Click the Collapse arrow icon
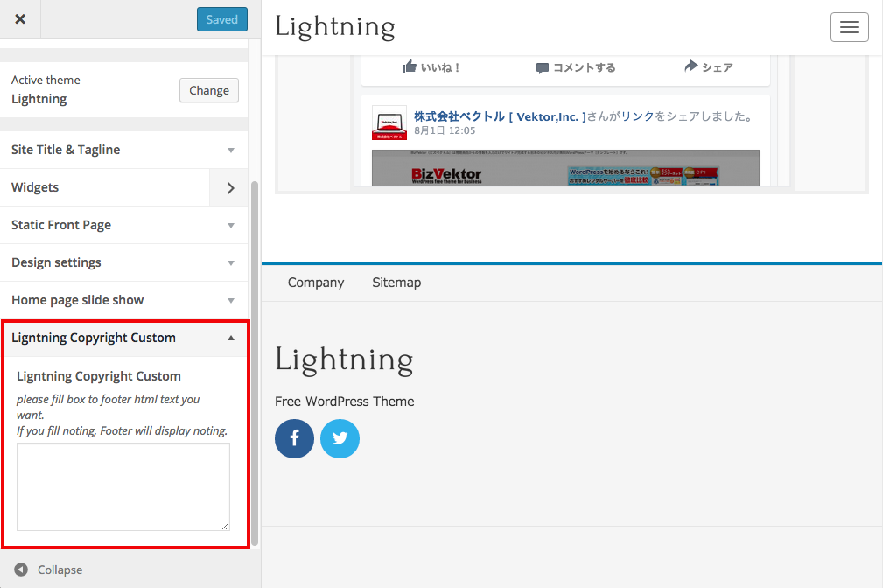 coord(21,570)
